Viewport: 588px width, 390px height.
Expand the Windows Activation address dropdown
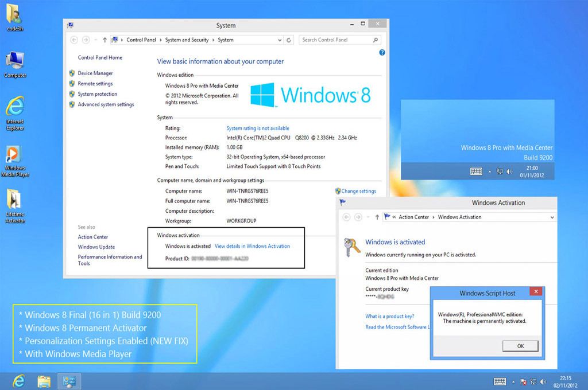552,217
